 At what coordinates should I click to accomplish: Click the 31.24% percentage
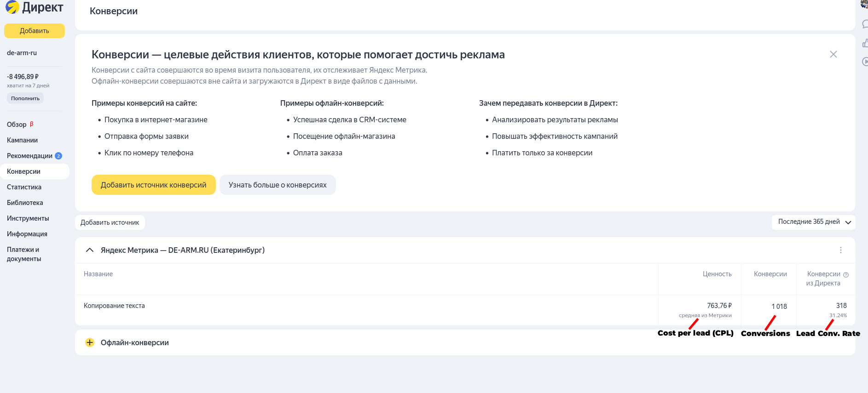pyautogui.click(x=838, y=315)
